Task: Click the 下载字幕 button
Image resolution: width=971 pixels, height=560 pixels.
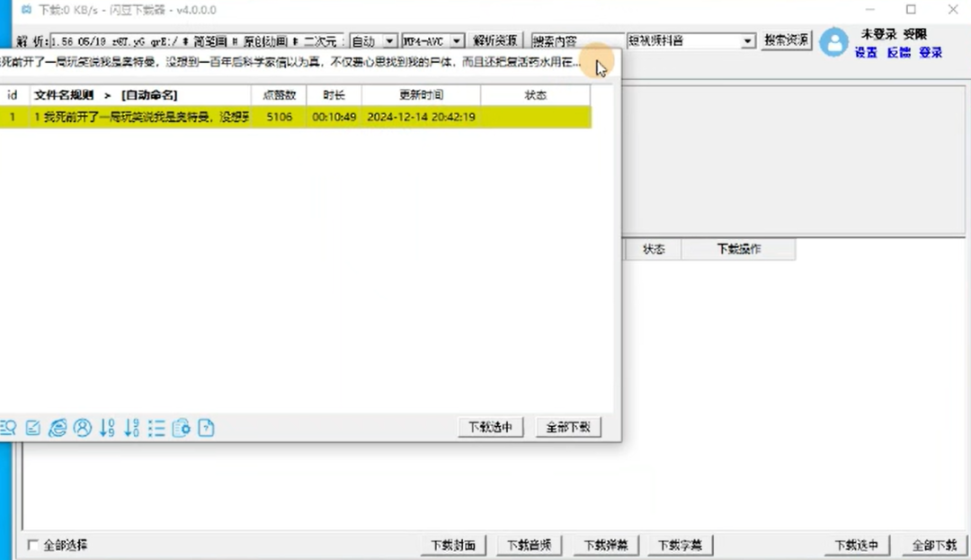Action: (x=680, y=545)
